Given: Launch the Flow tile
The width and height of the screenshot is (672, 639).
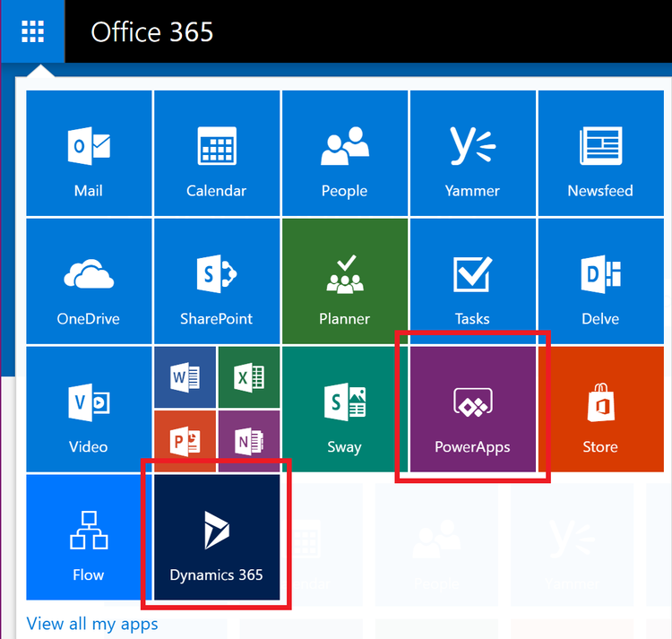Looking at the screenshot, I should coord(89,537).
